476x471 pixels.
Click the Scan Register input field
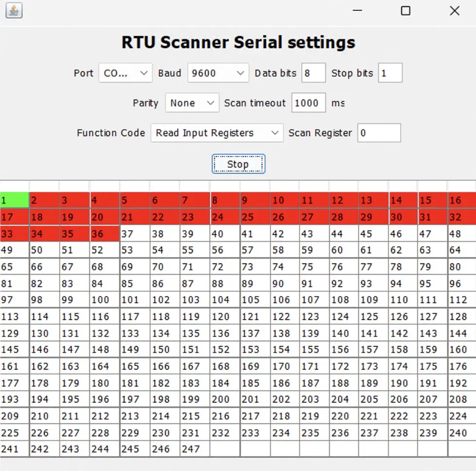[x=379, y=133]
